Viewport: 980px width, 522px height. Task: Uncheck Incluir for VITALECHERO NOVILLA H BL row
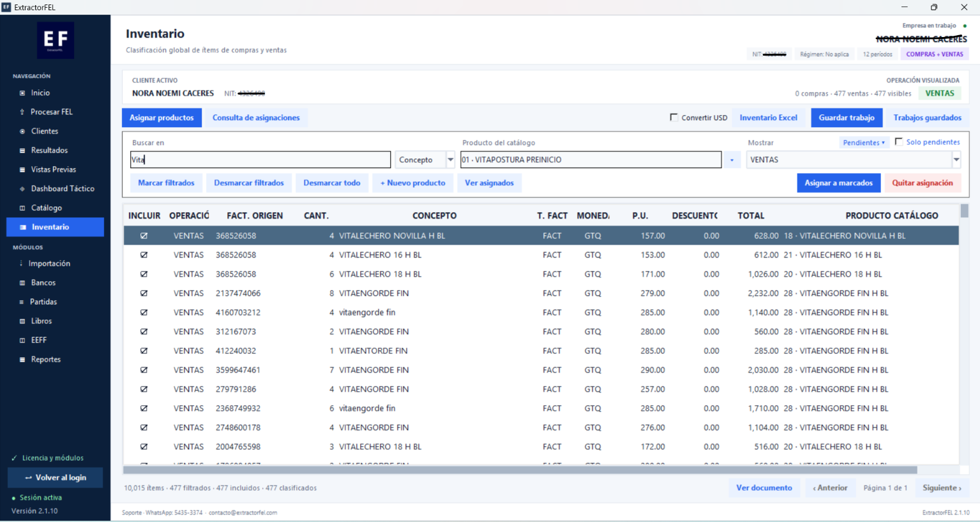click(144, 236)
